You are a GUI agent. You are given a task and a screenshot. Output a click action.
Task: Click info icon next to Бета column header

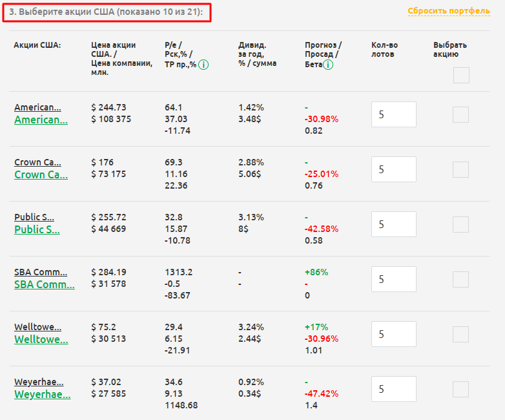point(328,65)
